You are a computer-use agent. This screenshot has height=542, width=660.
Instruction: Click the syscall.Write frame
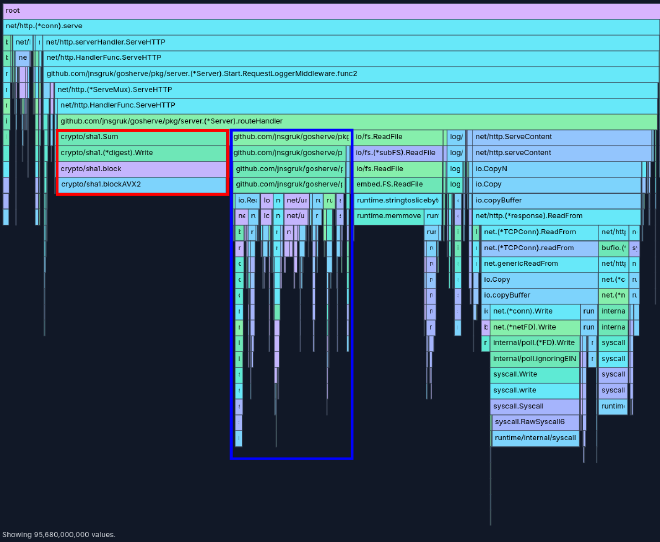[x=535, y=375]
